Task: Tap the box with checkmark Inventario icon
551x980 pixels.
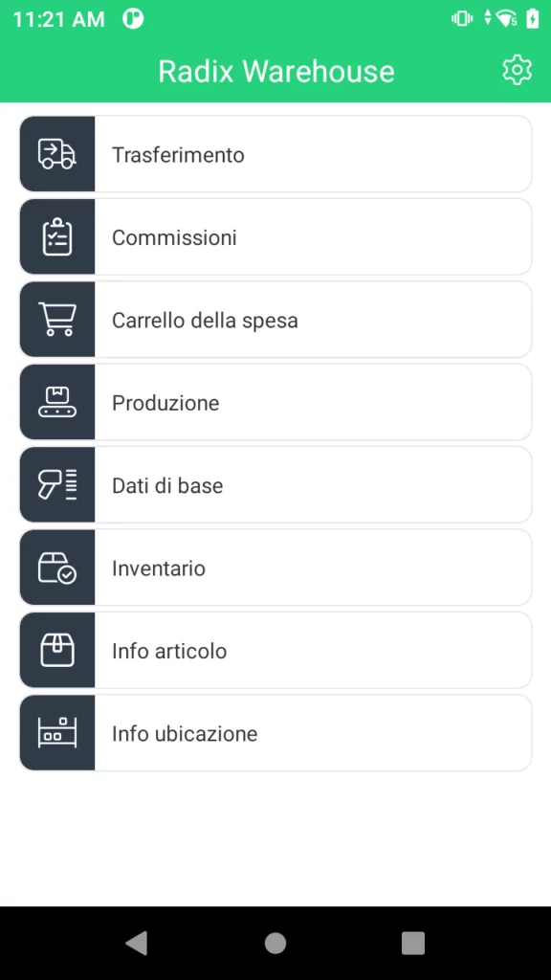Action: 56,568
